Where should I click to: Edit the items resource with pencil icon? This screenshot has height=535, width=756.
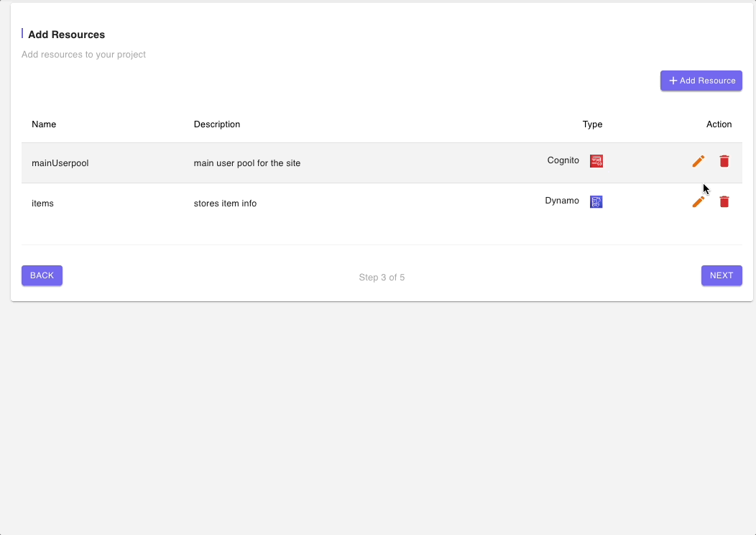click(x=698, y=201)
